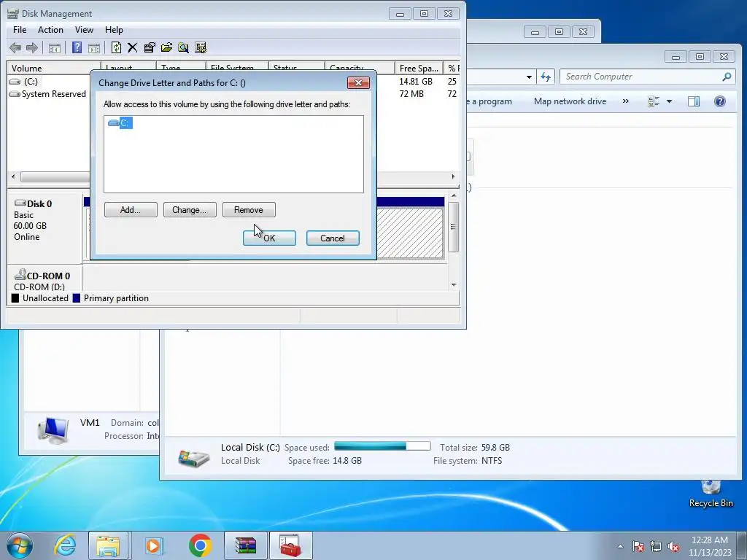Viewport: 747px width, 560px height.
Task: Click the Back arrow in Disk Management toolbar
Action: coord(15,47)
